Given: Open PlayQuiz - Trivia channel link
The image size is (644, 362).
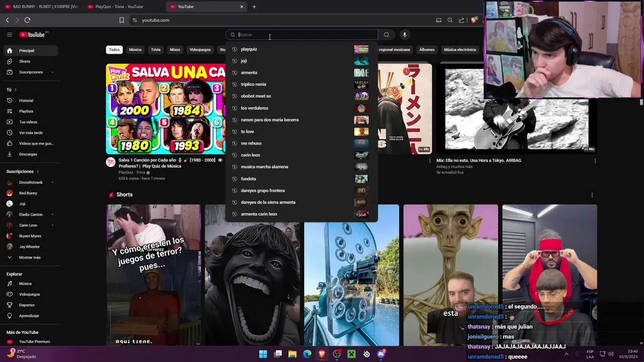Looking at the screenshot, I should pyautogui.click(x=132, y=172).
